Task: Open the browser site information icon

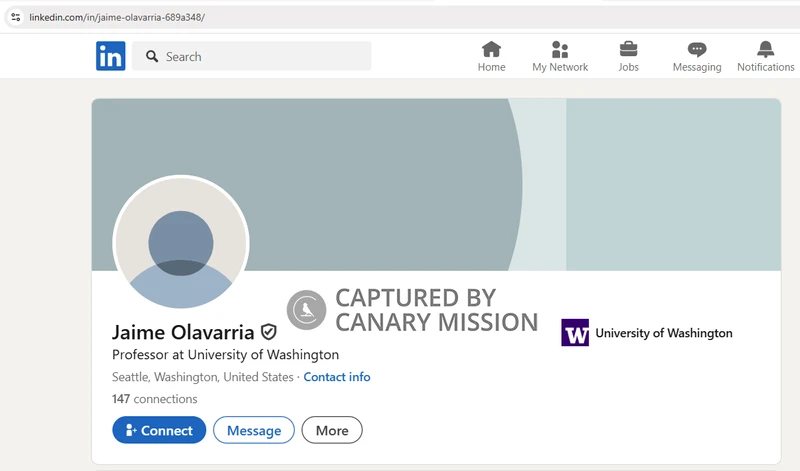Action: [15, 17]
